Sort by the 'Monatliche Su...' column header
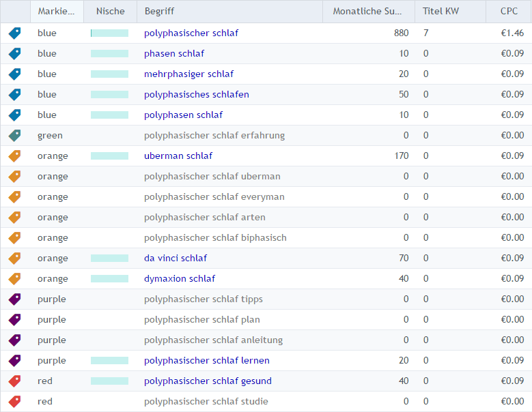This screenshot has height=412, width=532. pyautogui.click(x=368, y=12)
